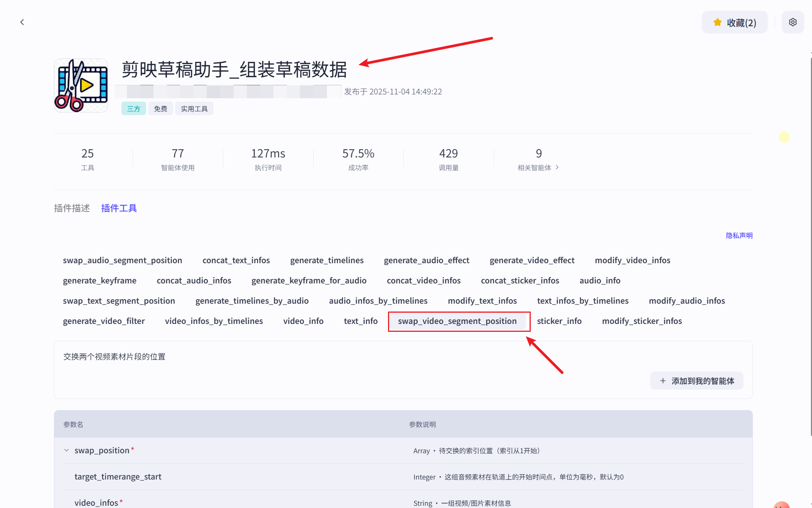Select the 插件工具 tab
The width and height of the screenshot is (812, 508).
119,208
